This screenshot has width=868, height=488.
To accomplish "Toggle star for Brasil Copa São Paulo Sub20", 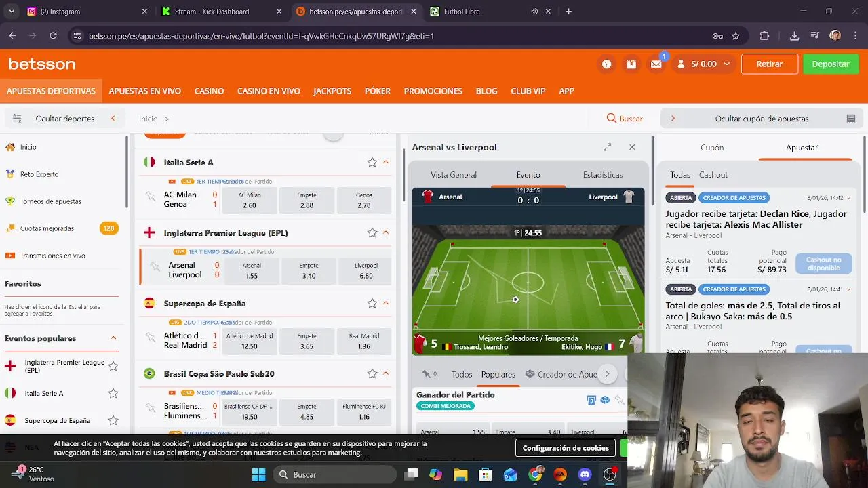I will 372,374.
